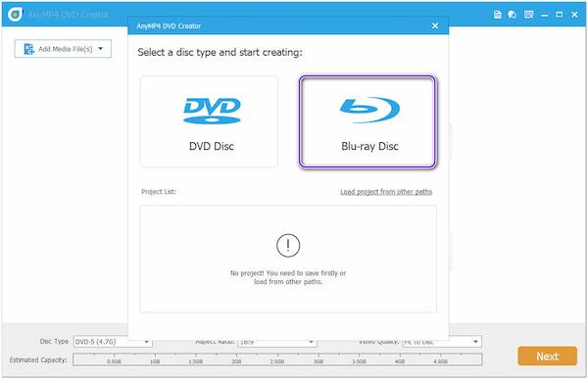The image size is (588, 379).
Task: Expand the Add Media File(s) dropdown arrow
Action: coord(101,48)
